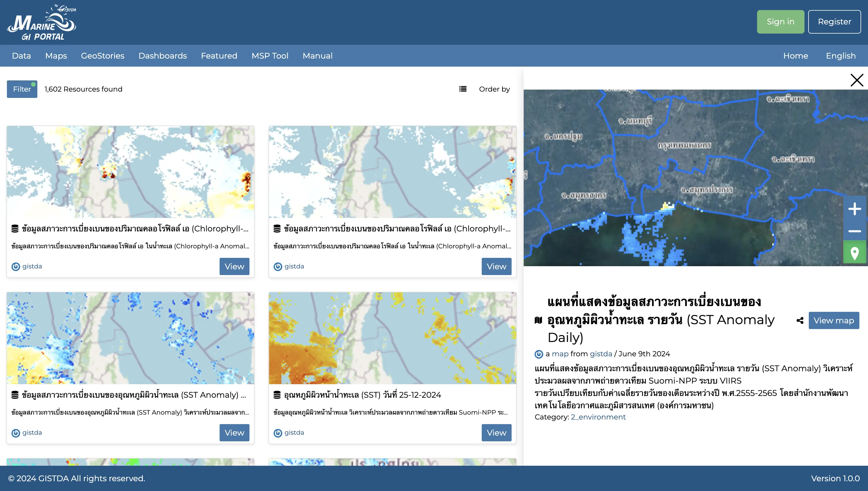Open the English language menu

840,56
